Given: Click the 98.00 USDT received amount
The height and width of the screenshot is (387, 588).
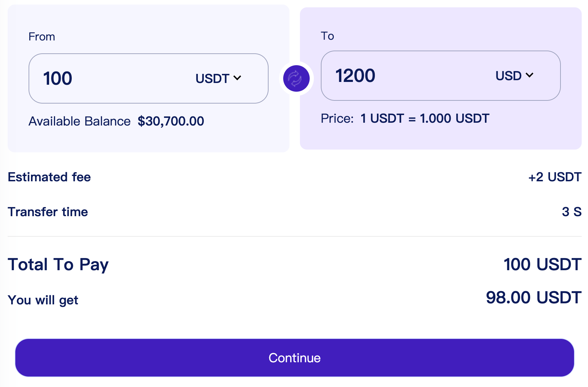Looking at the screenshot, I should point(533,298).
